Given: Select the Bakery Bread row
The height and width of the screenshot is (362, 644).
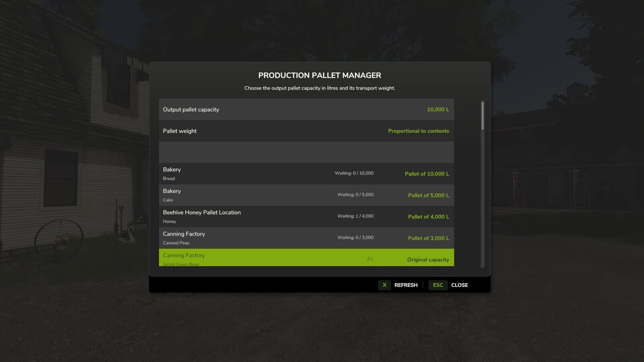Looking at the screenshot, I should tap(306, 174).
